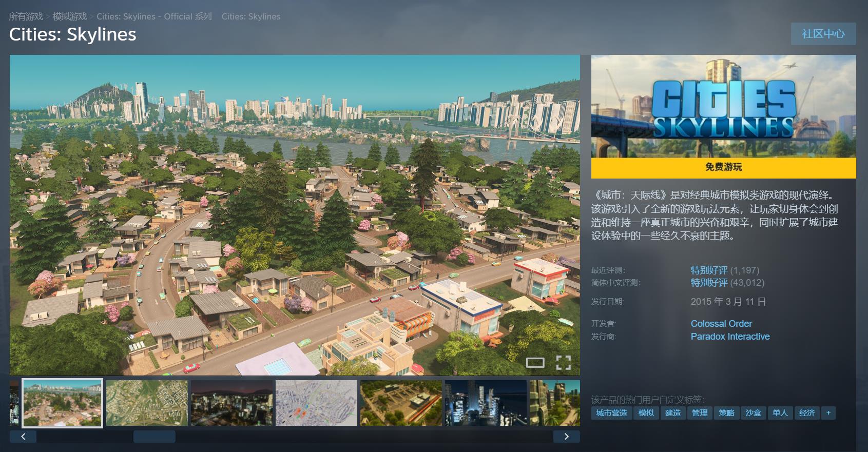Select the aerial city map thumbnail
This screenshot has width=868, height=452.
147,403
